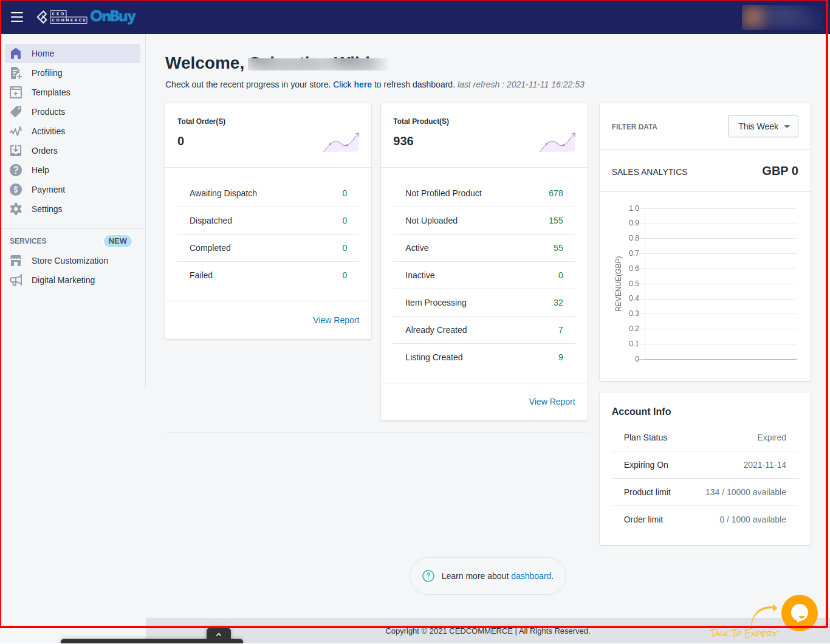Screen dimensions: 830x644
Task: Click the CedCommerce OnBuy logo
Action: click(86, 17)
